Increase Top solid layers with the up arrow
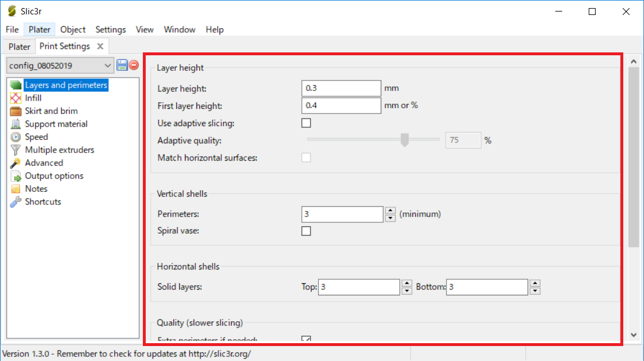The width and height of the screenshot is (644, 361). pos(407,283)
